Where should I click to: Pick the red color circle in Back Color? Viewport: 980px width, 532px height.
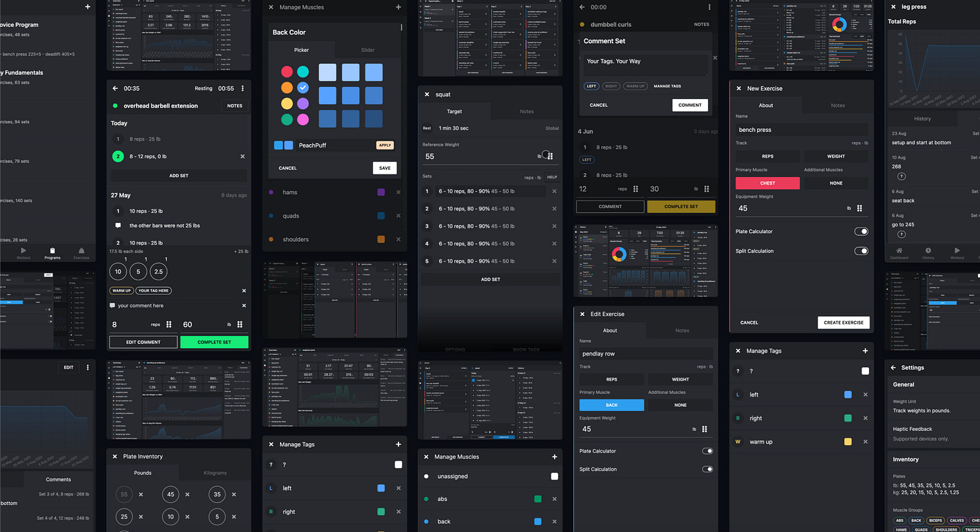(287, 71)
